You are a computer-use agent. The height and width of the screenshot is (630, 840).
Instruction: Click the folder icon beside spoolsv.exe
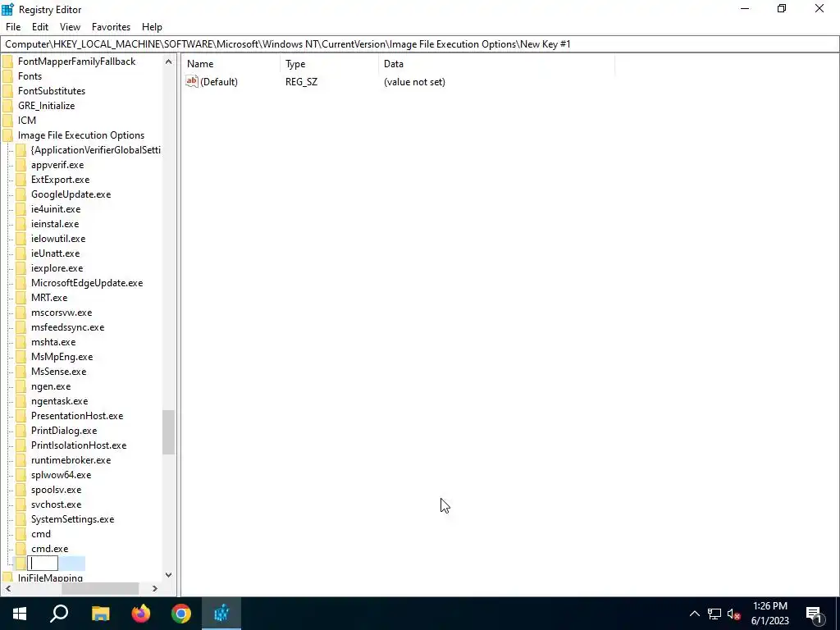(x=21, y=490)
